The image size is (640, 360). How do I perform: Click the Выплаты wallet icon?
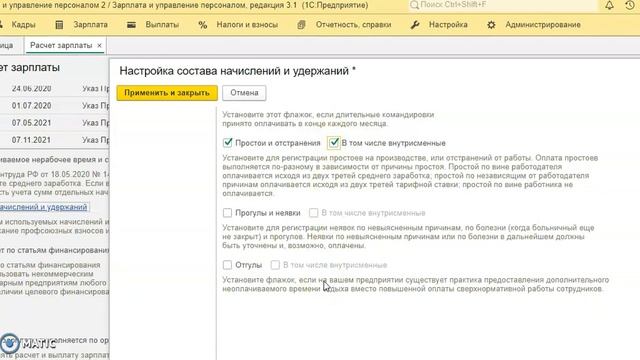[131, 25]
